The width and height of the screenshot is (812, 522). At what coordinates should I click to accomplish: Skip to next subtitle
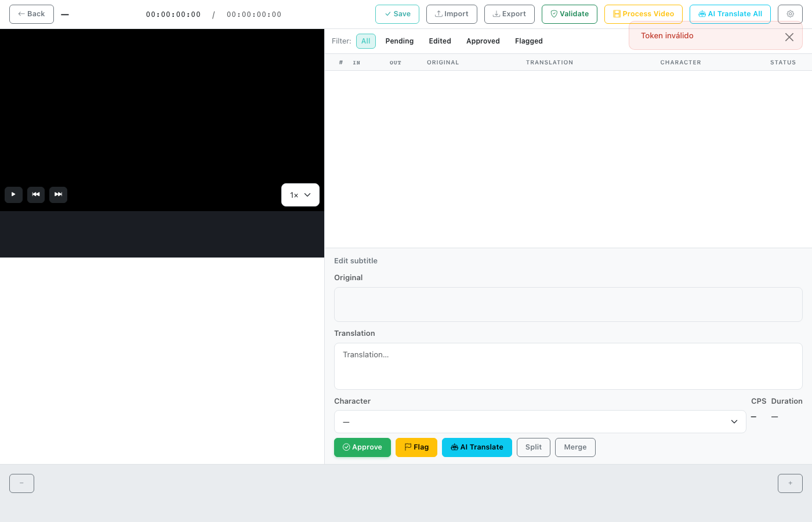pos(58,194)
